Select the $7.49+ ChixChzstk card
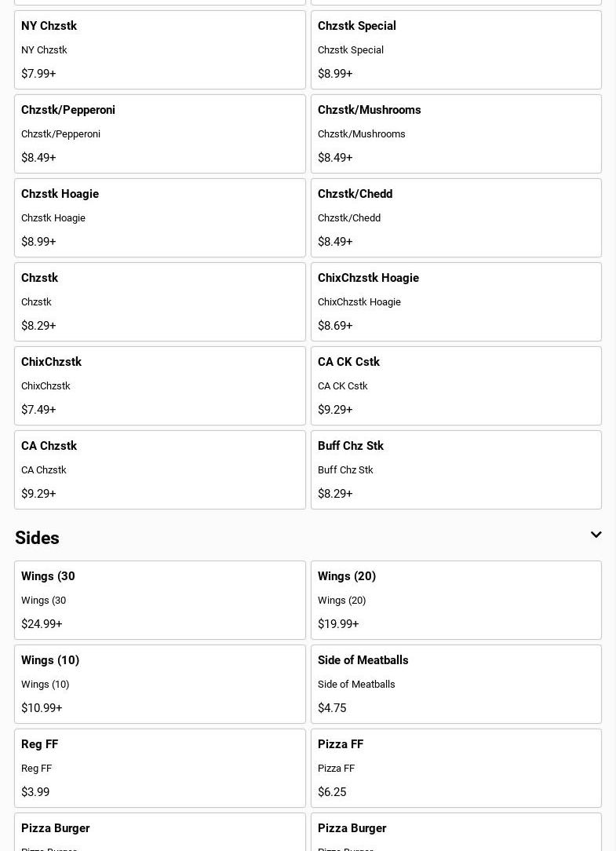Viewport: 616px width, 851px height. [x=159, y=385]
